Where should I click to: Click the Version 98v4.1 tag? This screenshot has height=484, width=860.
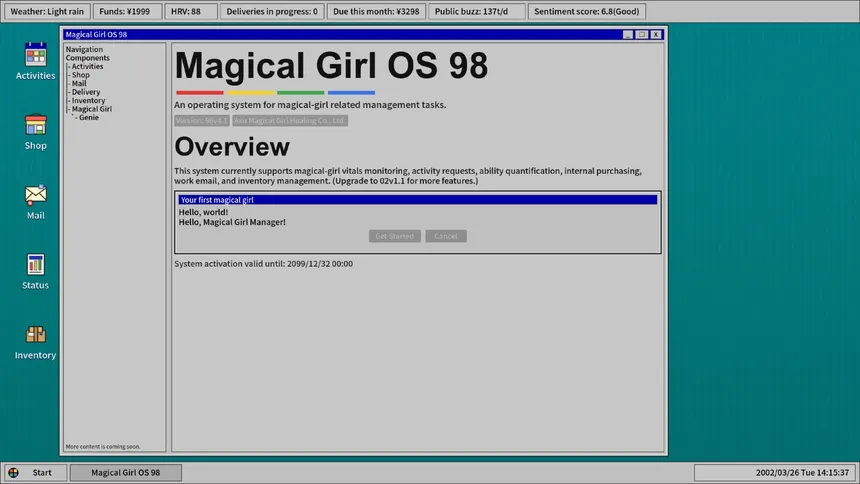click(x=202, y=120)
